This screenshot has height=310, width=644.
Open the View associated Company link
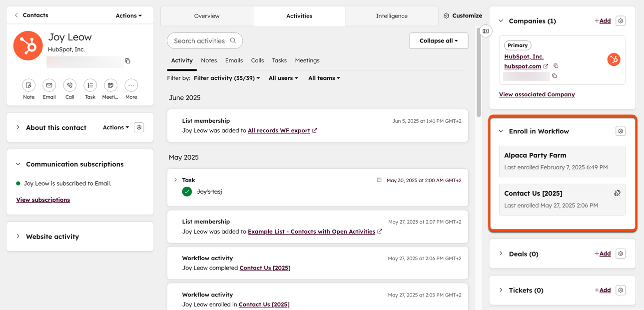click(x=537, y=94)
